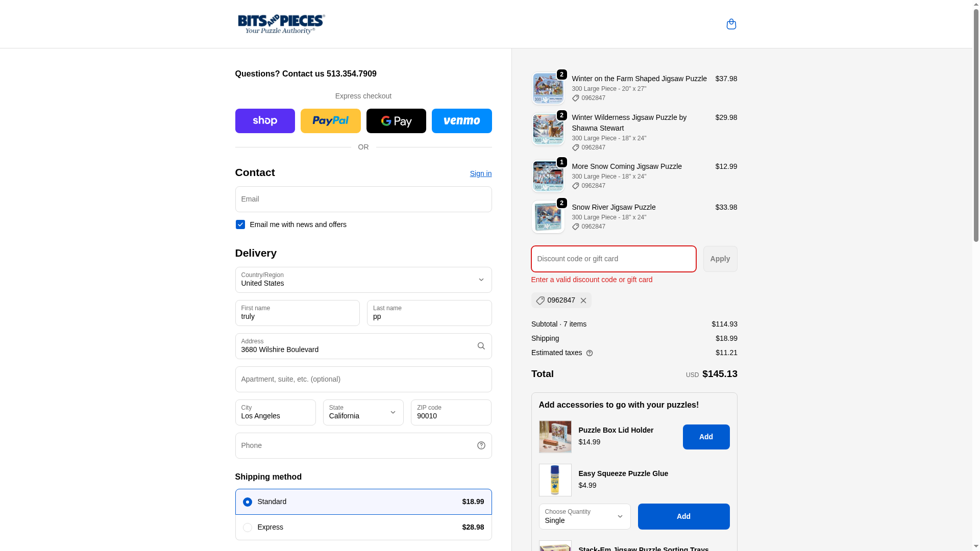
Task: Click the discount code input field
Action: coord(614,259)
